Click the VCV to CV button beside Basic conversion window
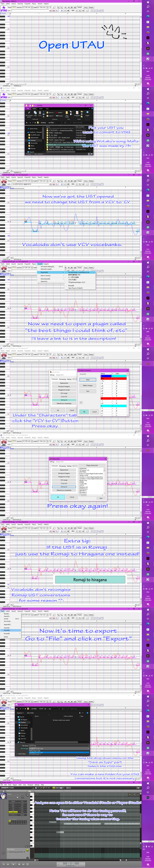Screen dimensions: 154x868 tap(64, 400)
